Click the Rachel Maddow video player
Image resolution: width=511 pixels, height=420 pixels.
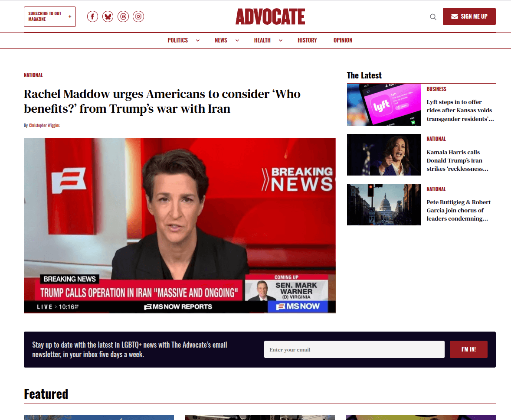pos(179,225)
